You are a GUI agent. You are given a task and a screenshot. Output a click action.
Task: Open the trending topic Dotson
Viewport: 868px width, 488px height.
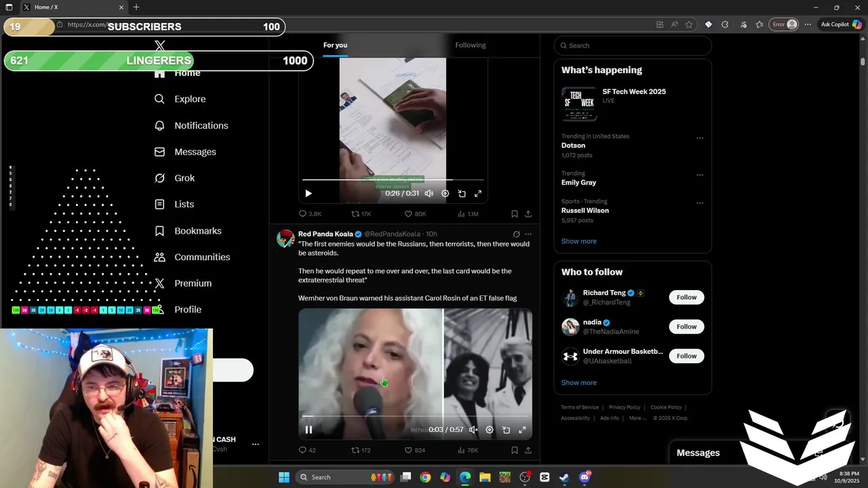coord(573,146)
